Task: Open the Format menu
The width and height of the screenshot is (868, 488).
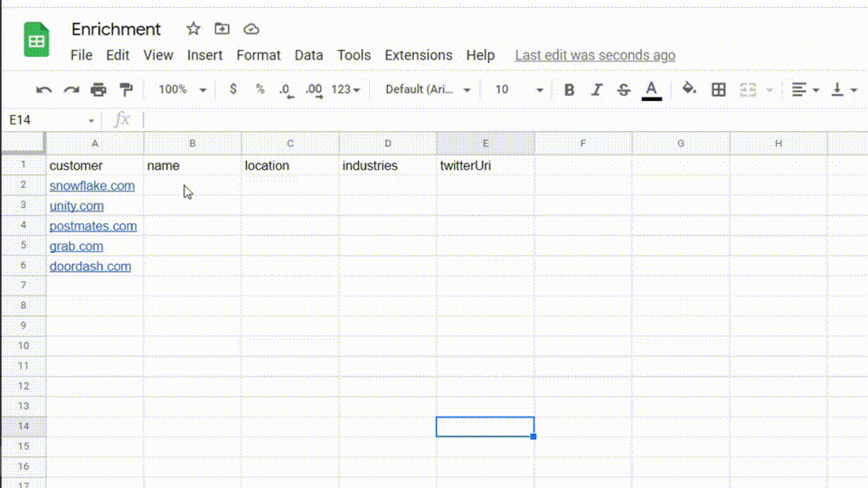Action: click(x=259, y=55)
